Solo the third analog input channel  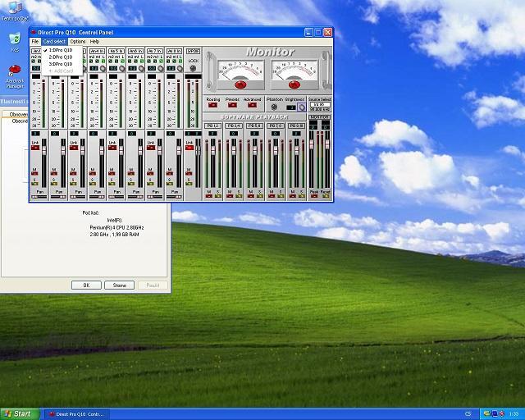[73, 184]
